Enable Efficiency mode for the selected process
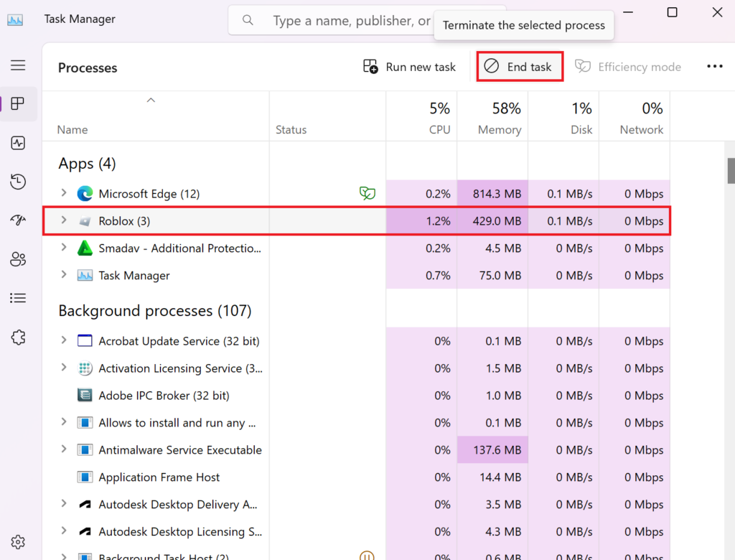Viewport: 735px width, 560px height. pos(628,66)
